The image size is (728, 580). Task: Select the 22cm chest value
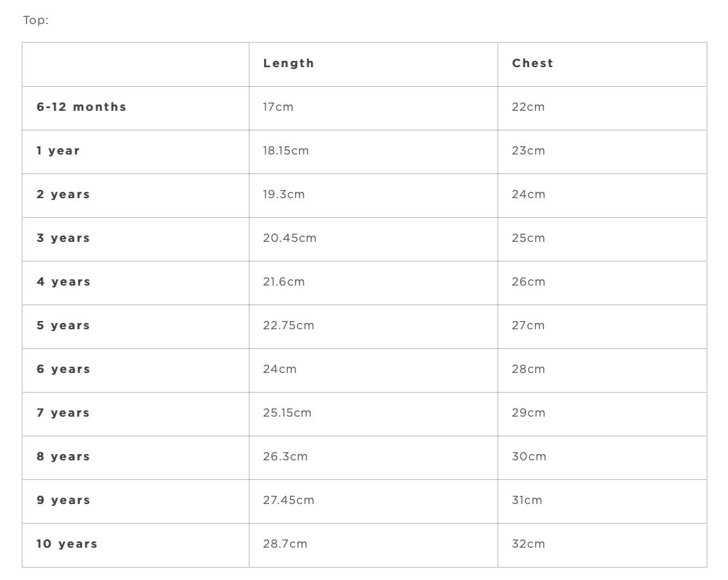528,107
